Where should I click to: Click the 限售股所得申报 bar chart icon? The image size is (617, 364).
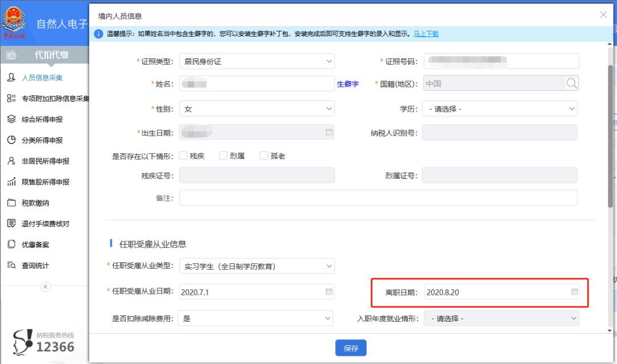11,182
